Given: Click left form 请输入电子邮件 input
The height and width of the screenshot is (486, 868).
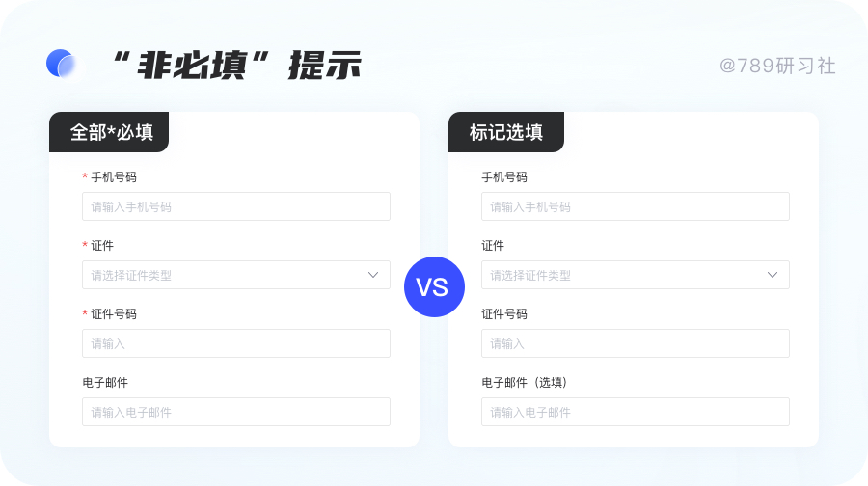Looking at the screenshot, I should tap(236, 412).
